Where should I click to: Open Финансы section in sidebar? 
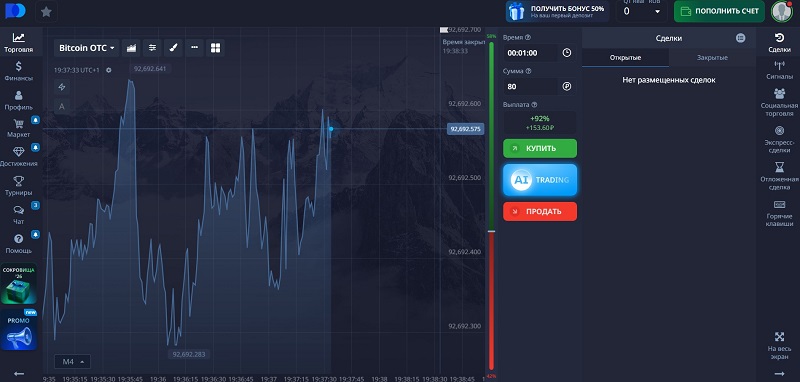click(19, 71)
